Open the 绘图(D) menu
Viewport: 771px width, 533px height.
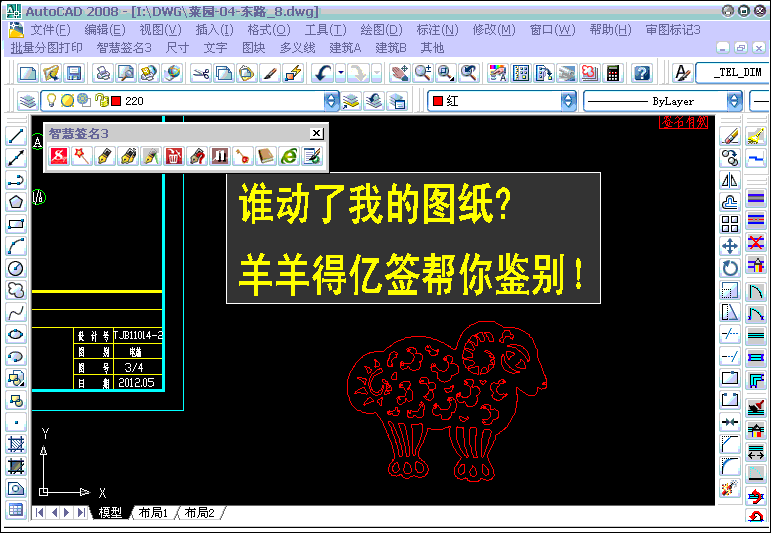381,30
